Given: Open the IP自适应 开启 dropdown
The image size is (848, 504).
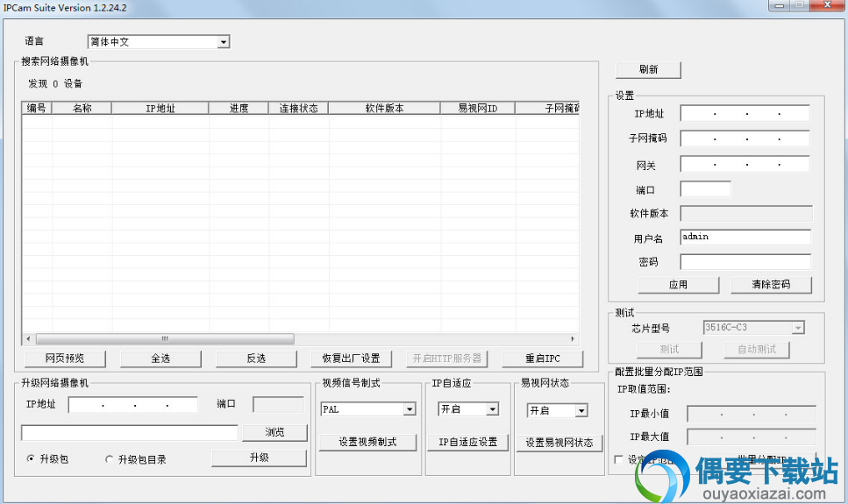Looking at the screenshot, I should (x=468, y=409).
